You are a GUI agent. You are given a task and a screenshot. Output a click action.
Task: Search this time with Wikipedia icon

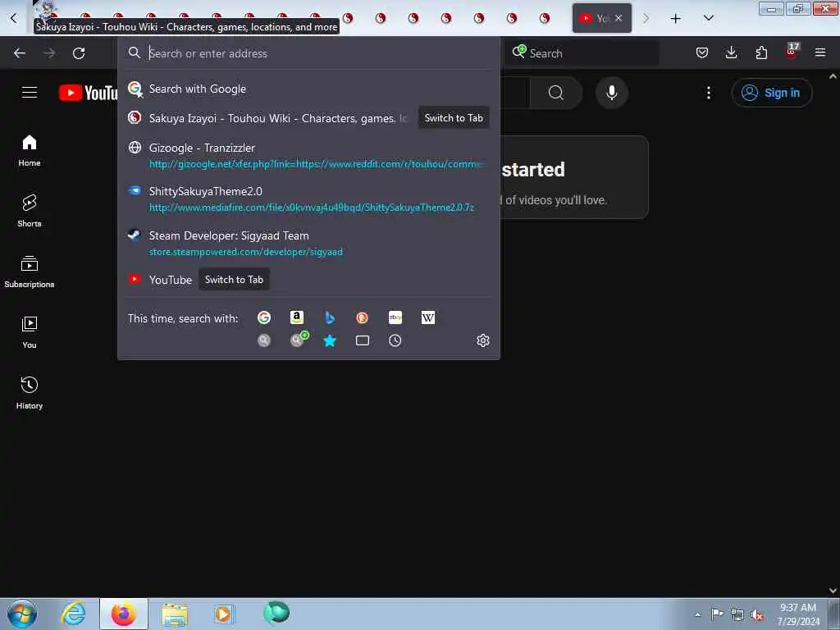tap(428, 317)
